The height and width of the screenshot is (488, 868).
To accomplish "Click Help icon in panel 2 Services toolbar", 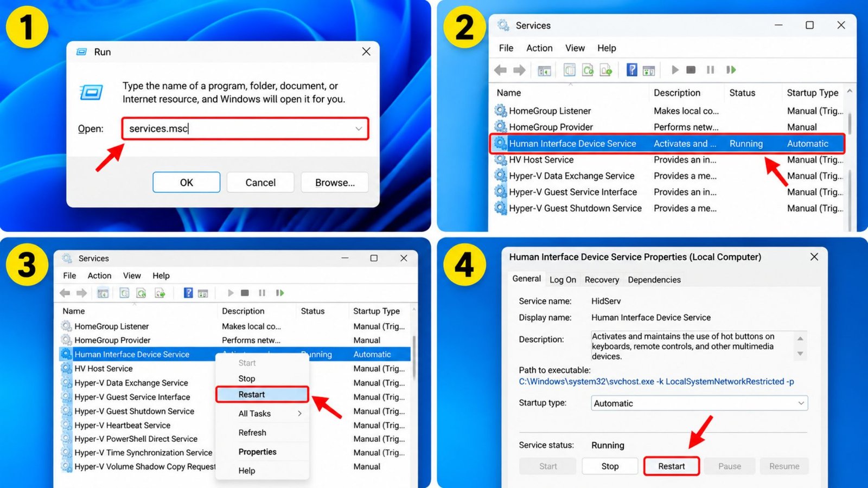I will (631, 69).
